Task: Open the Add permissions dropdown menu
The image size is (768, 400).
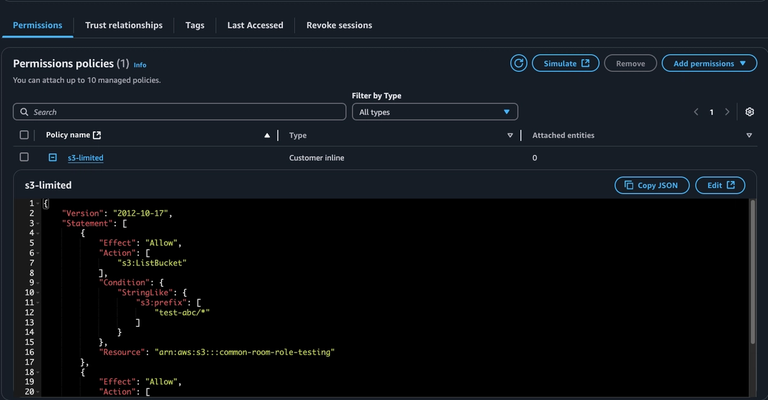Action: pyautogui.click(x=709, y=63)
